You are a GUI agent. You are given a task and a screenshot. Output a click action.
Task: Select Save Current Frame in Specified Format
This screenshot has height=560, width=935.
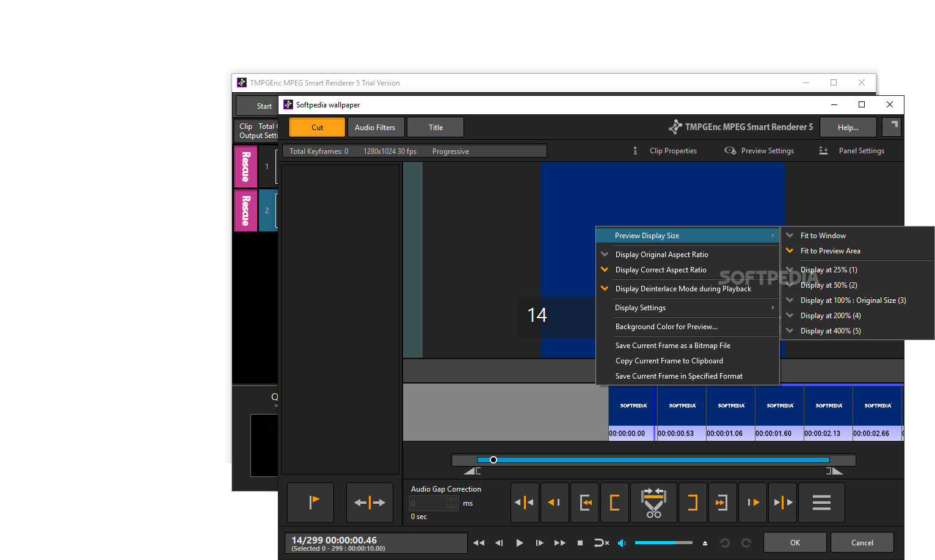[x=688, y=376]
